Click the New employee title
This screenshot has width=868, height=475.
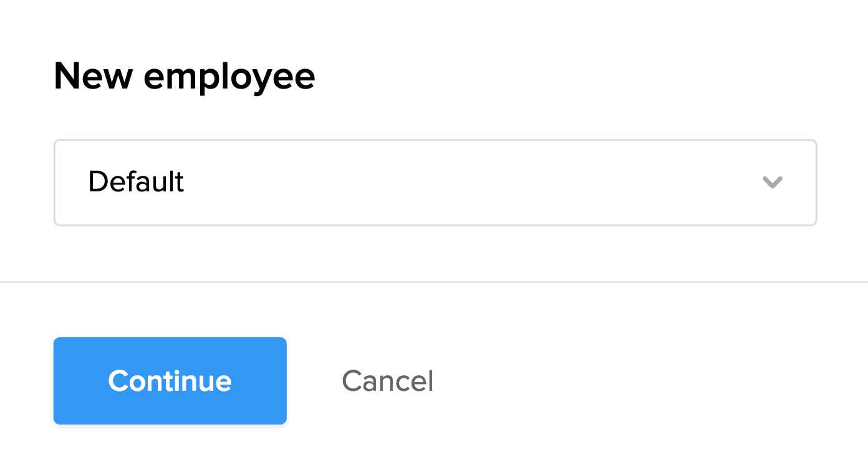[185, 76]
